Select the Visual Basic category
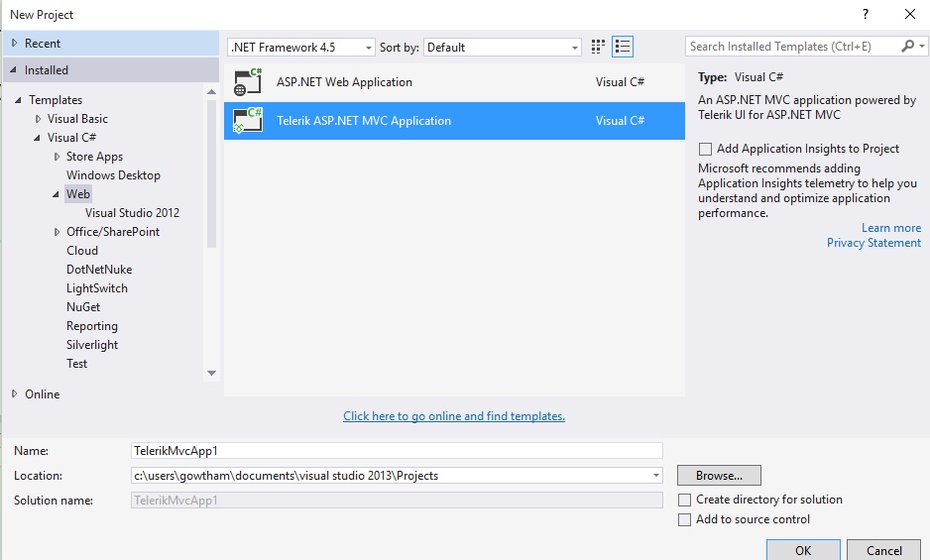Screen dimensions: 930x560 (77, 119)
